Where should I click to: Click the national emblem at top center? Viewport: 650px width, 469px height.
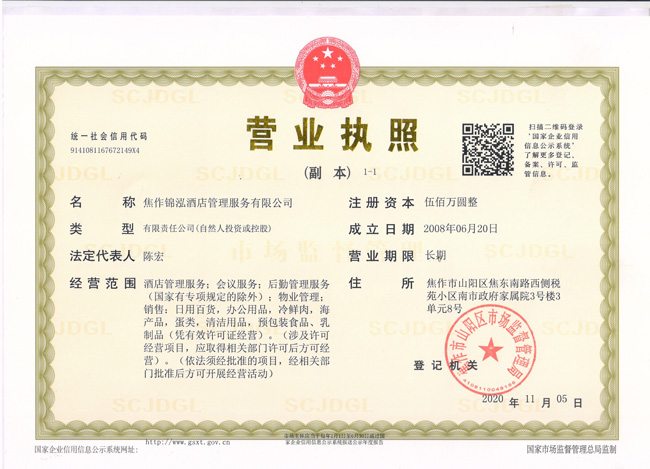tap(325, 67)
